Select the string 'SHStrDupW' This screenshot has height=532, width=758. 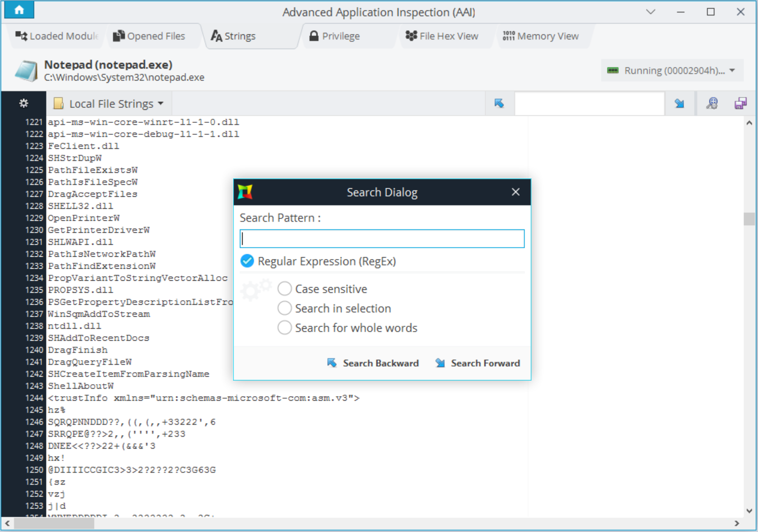(75, 158)
